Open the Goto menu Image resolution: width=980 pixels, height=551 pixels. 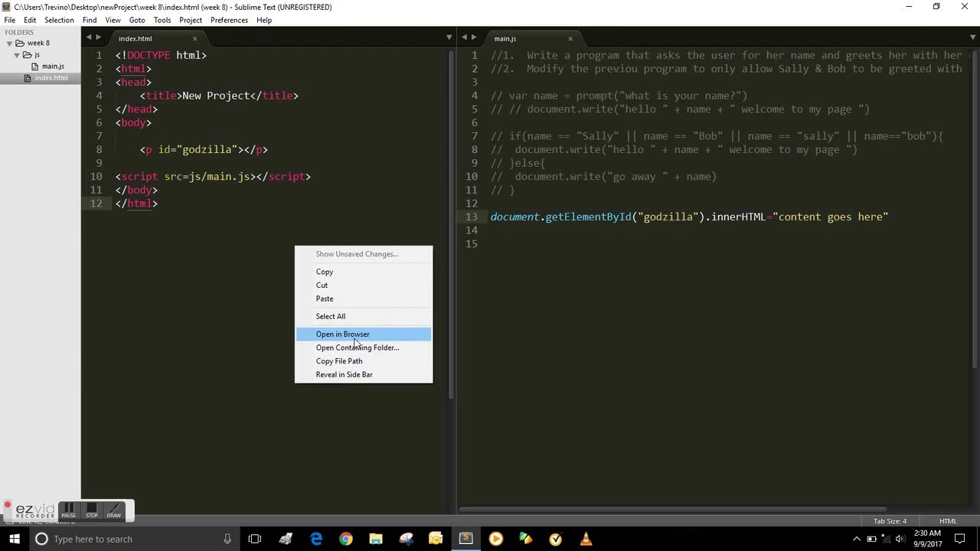click(x=137, y=20)
